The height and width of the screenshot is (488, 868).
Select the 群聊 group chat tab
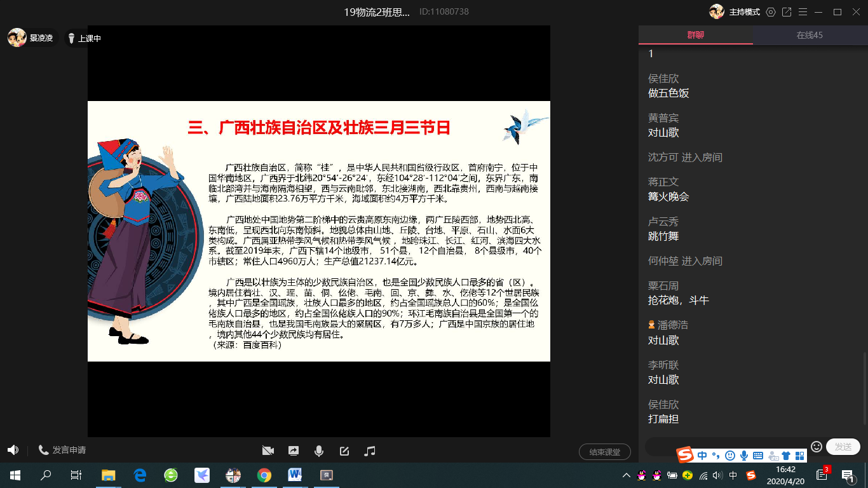pos(695,35)
